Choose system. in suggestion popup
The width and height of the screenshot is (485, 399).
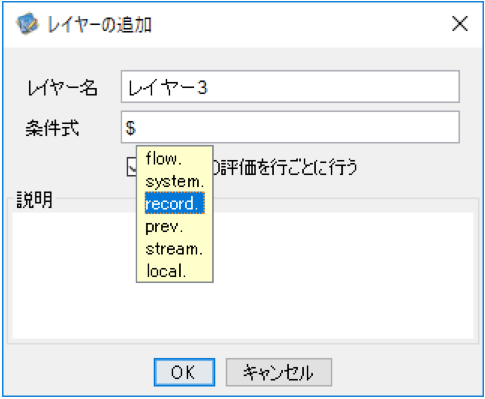174,181
